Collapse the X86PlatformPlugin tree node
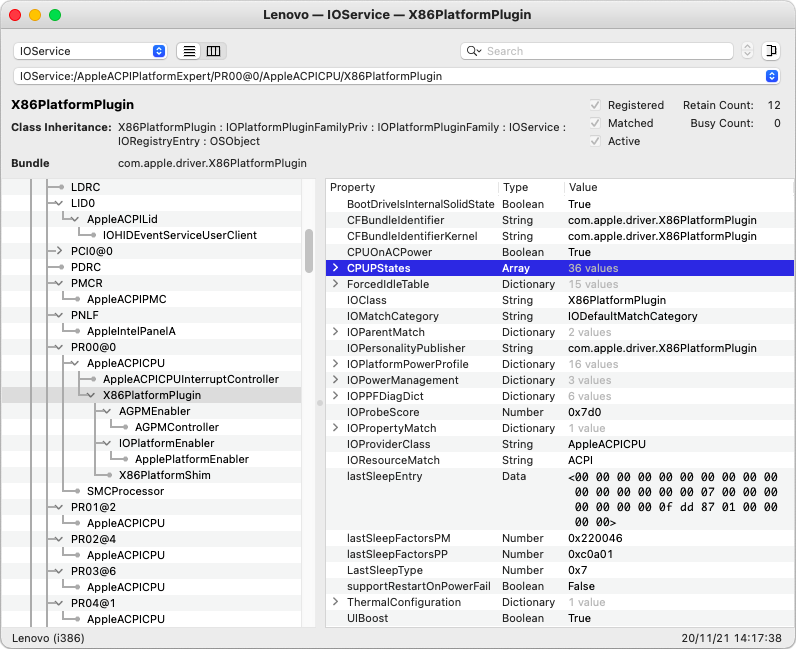 [x=91, y=395]
